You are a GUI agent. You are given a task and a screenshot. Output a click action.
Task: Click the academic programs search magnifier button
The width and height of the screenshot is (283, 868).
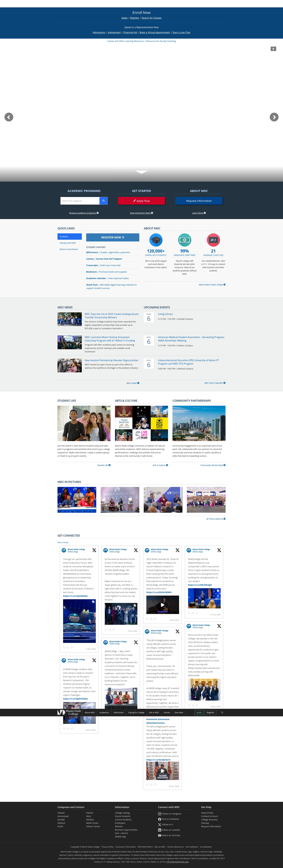[103, 201]
